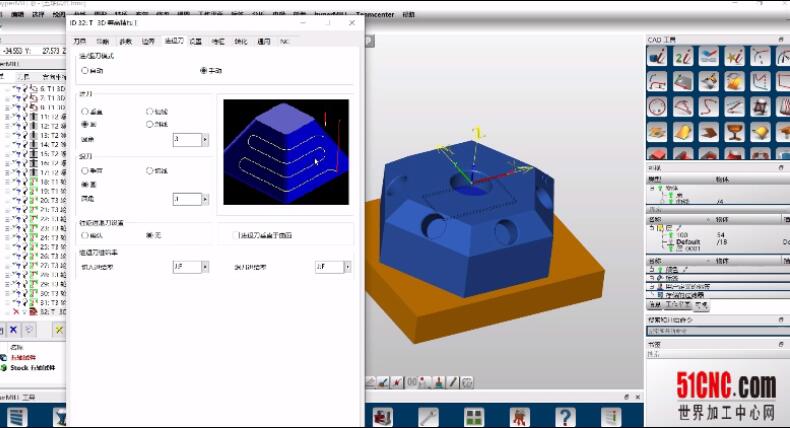790x428 pixels.
Task: Enable the checkbox beside the toolpath preview's lower edge
Action: tap(235, 235)
